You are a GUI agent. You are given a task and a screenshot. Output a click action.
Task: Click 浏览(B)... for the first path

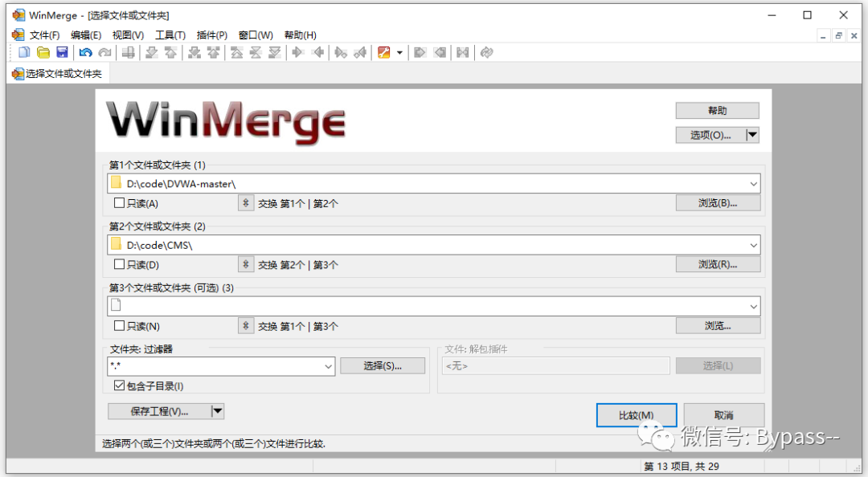pyautogui.click(x=718, y=203)
